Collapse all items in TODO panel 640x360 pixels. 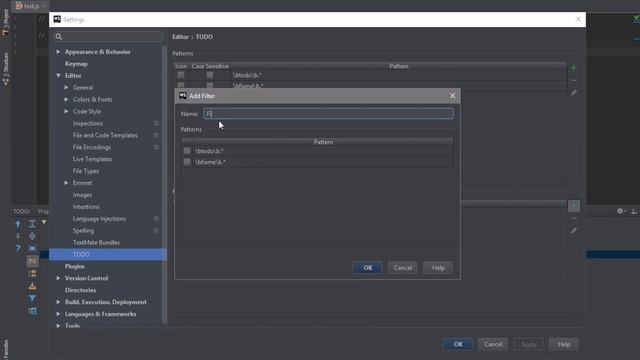tap(32, 236)
